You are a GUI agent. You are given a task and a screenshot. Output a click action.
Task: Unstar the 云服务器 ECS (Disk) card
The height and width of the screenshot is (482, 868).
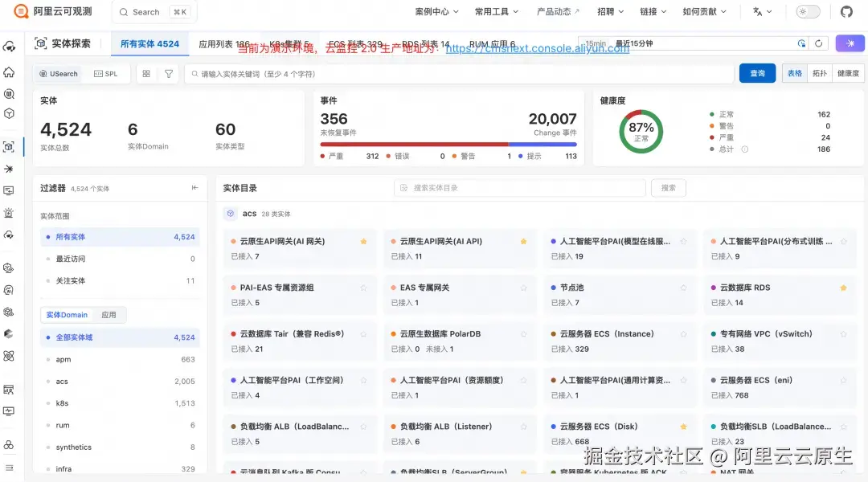(684, 427)
